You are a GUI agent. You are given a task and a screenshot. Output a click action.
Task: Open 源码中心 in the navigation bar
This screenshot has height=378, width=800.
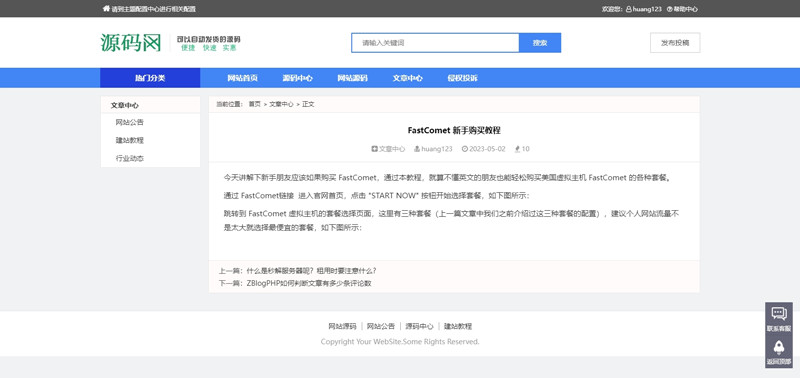pos(297,78)
